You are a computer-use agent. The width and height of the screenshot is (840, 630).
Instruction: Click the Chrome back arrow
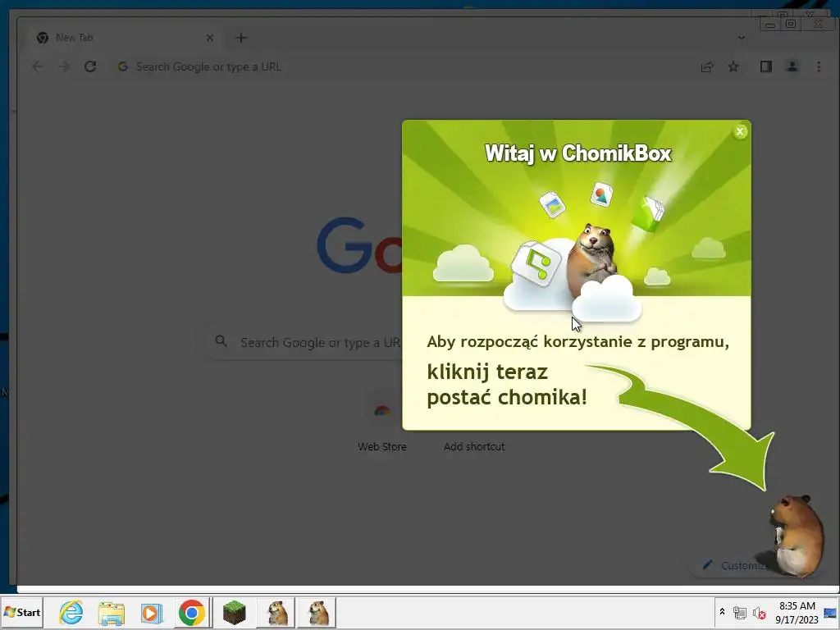coord(38,66)
